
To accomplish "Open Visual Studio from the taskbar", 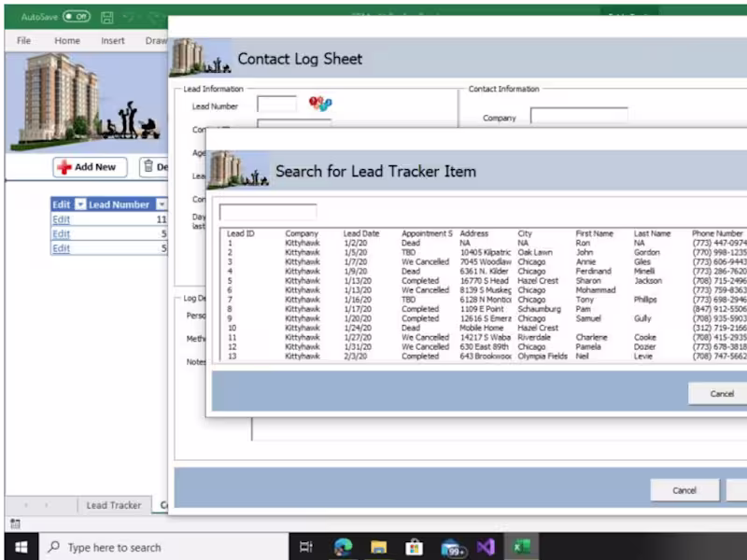I will point(486,547).
